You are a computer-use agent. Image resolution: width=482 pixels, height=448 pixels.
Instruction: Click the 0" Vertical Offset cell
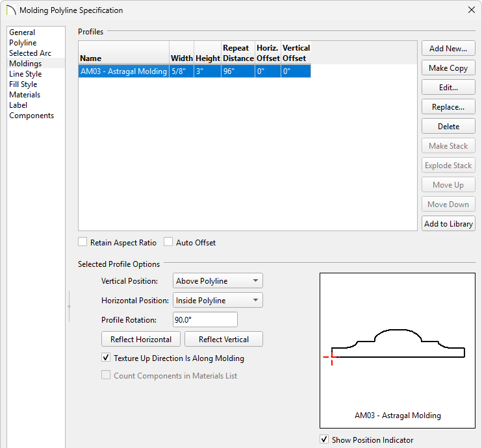[x=296, y=71]
